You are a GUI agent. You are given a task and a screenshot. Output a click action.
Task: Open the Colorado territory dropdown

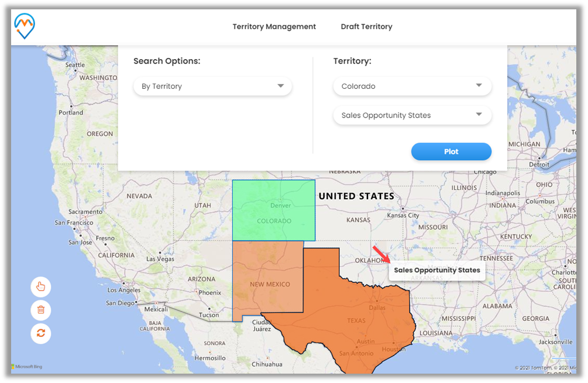tap(412, 87)
